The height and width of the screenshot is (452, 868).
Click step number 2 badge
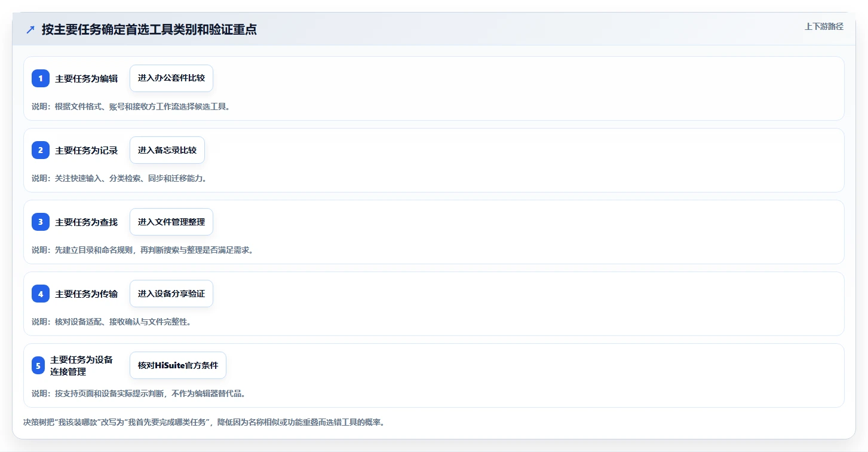click(x=41, y=150)
